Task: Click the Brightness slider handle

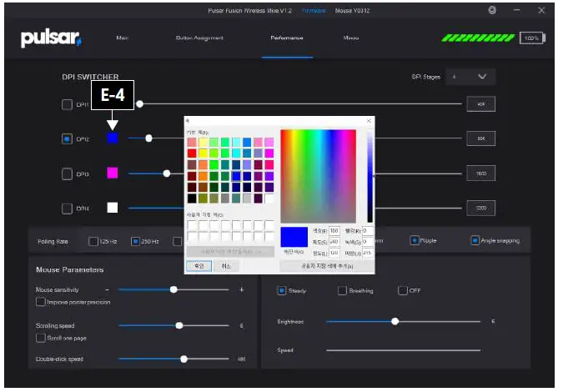Action: pos(395,321)
